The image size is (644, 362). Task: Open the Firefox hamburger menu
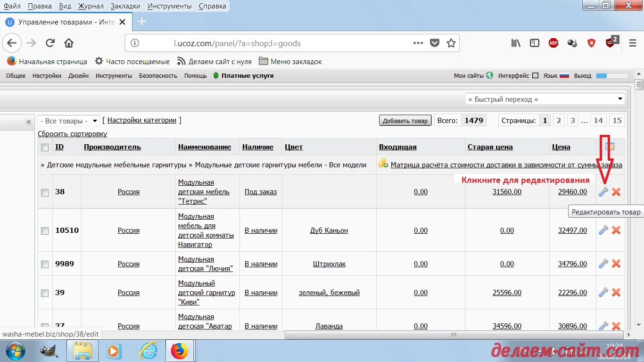(x=633, y=43)
